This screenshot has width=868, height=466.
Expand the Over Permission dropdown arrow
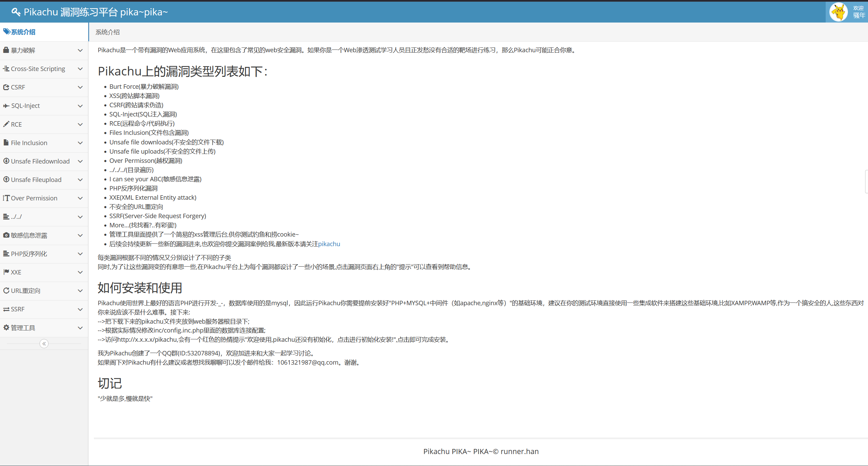(x=80, y=198)
